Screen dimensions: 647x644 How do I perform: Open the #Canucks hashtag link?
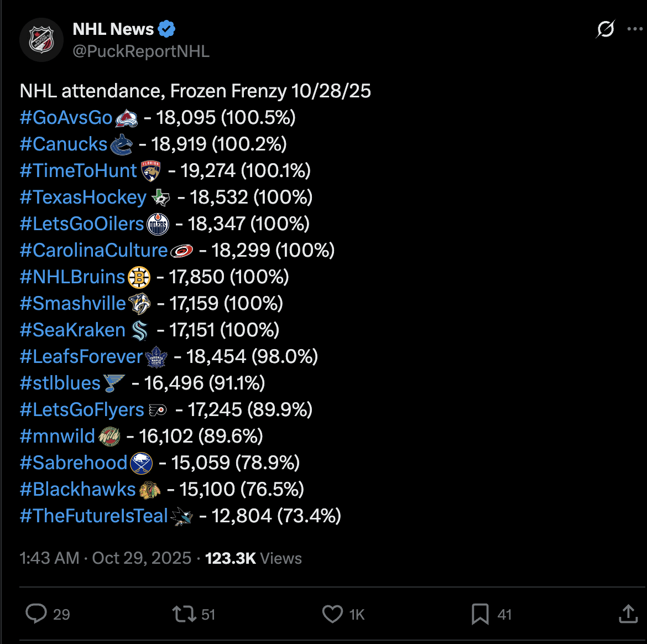[64, 144]
